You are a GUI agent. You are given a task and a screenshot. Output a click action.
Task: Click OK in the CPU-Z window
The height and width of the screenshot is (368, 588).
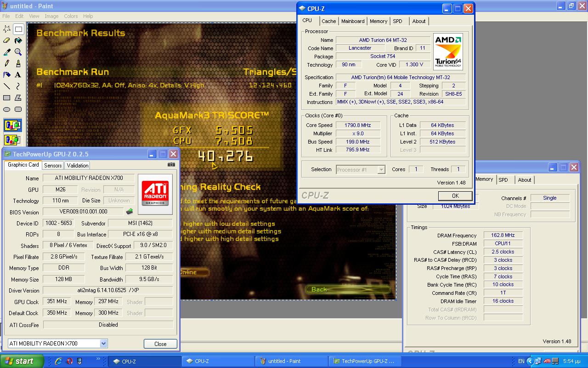tap(455, 195)
